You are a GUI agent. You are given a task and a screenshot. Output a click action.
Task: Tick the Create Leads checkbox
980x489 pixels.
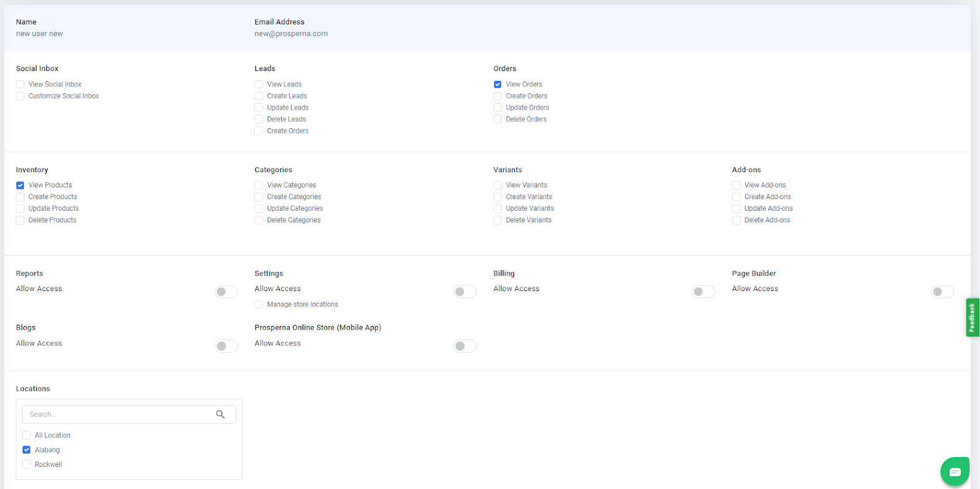coord(258,96)
